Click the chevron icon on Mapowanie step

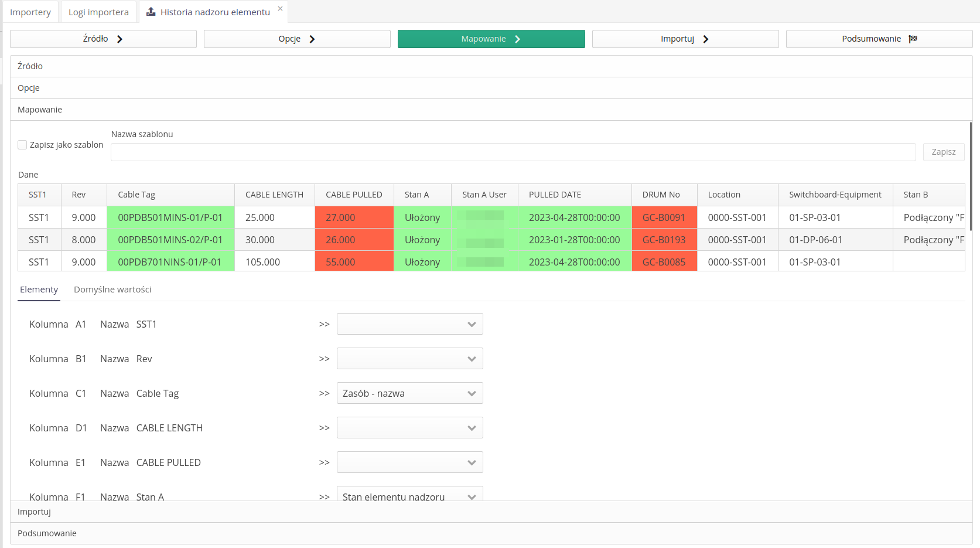(517, 39)
